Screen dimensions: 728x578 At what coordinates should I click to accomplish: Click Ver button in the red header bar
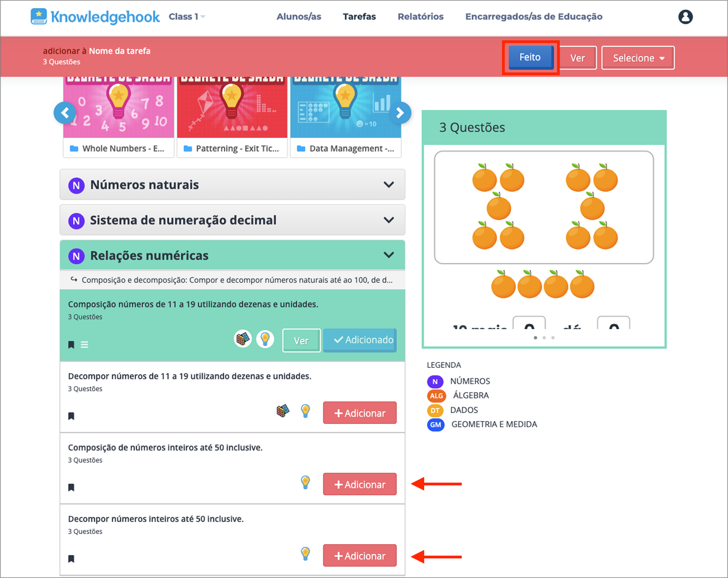(577, 58)
